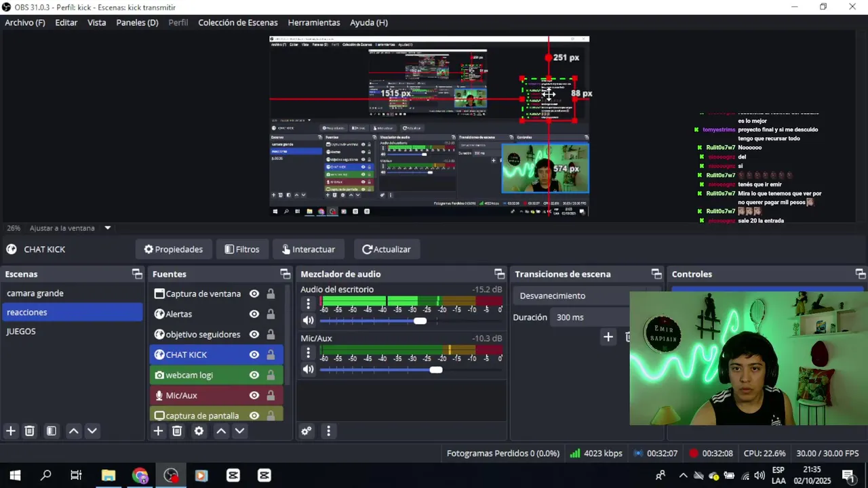Open Windows Start menu
The width and height of the screenshot is (868, 488).
tap(15, 475)
